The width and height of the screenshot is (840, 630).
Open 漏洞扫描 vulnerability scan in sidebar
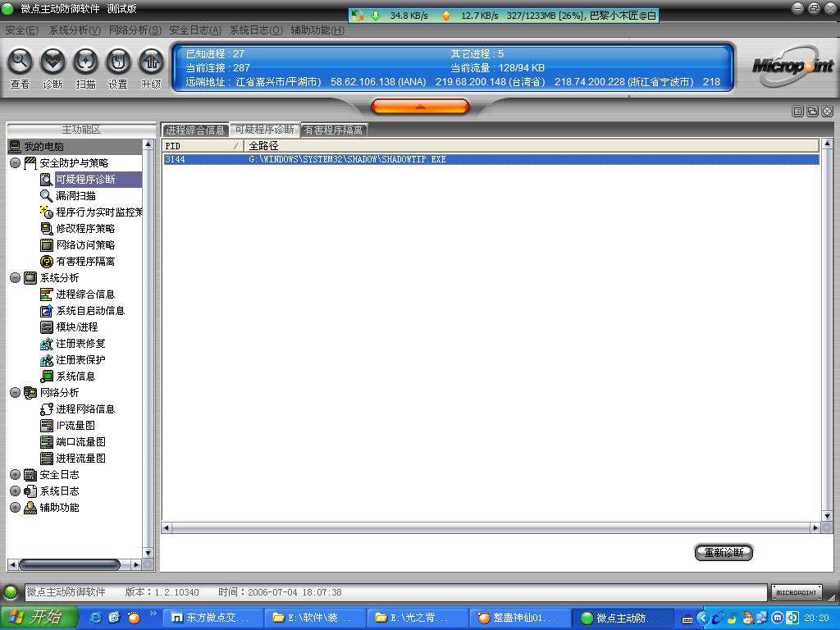(75, 196)
